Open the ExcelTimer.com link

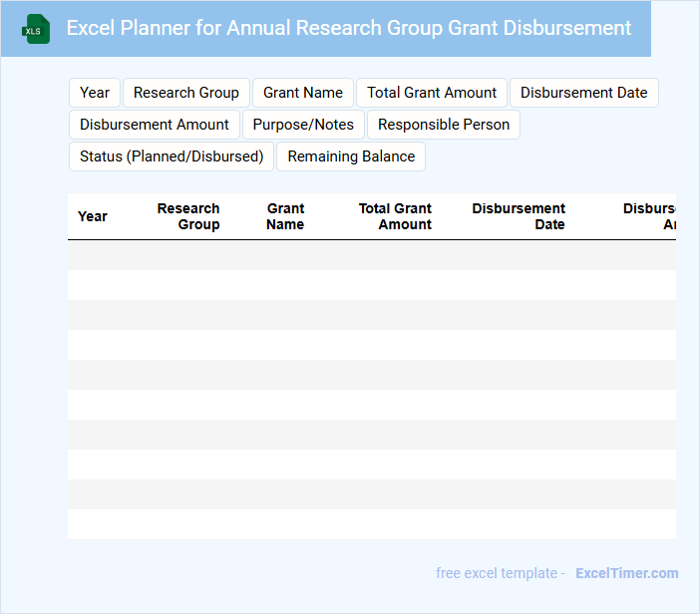(627, 573)
